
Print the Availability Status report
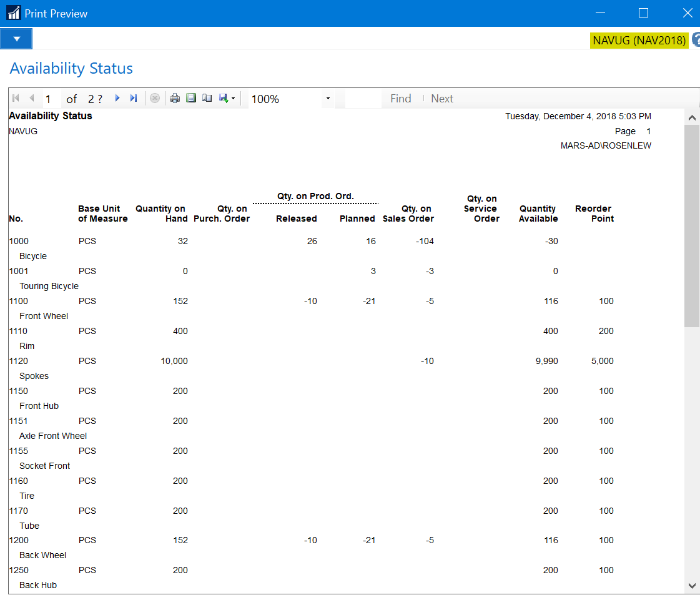[x=175, y=99]
